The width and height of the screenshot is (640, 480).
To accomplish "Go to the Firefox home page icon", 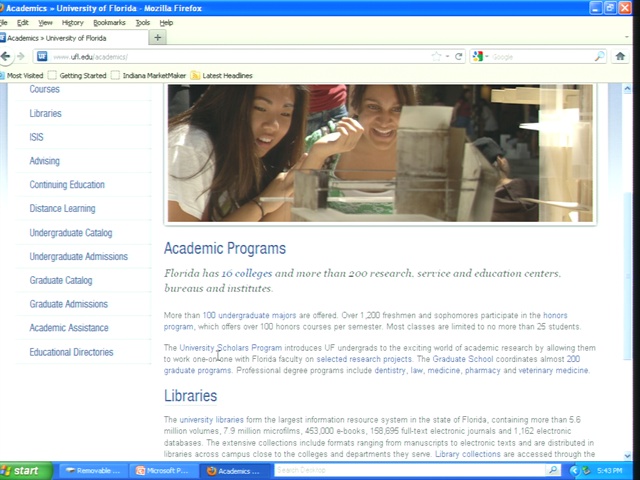I will point(620,56).
